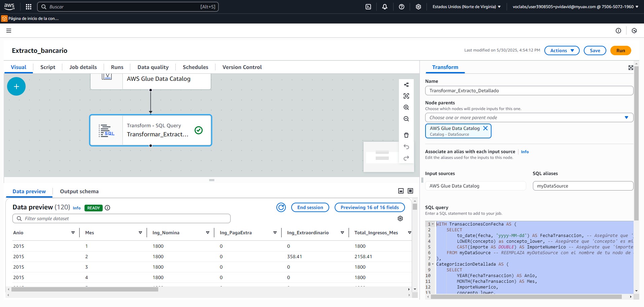Open the Runs tab

117,67
